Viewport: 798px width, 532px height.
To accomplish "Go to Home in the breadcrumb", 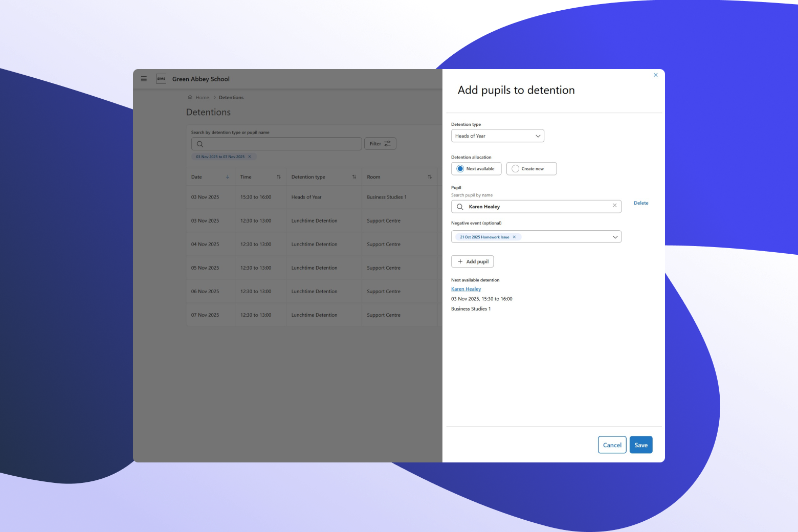I will (202, 98).
